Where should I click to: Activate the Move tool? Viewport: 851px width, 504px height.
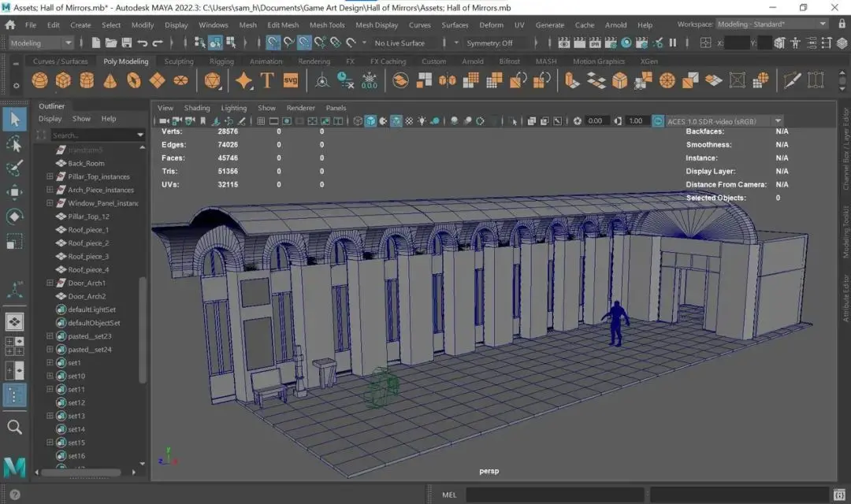coord(15,192)
